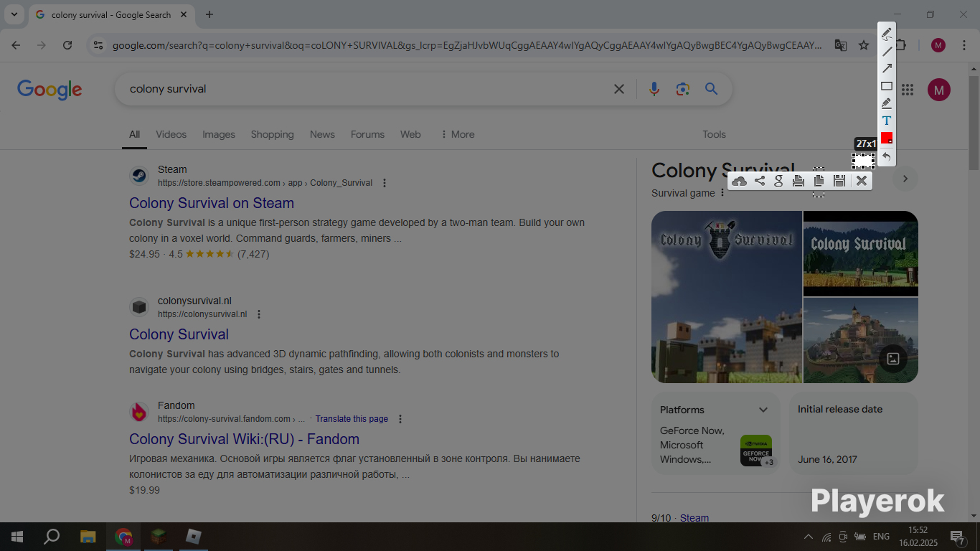The width and height of the screenshot is (980, 551).
Task: Save the screenshot with floppy icon
Action: click(x=839, y=181)
